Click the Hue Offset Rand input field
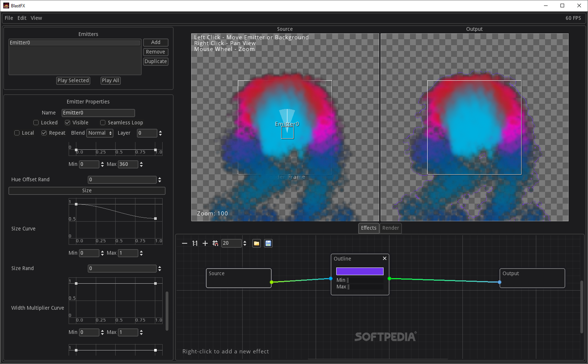Screen dimensions: 588x364 click(122, 179)
